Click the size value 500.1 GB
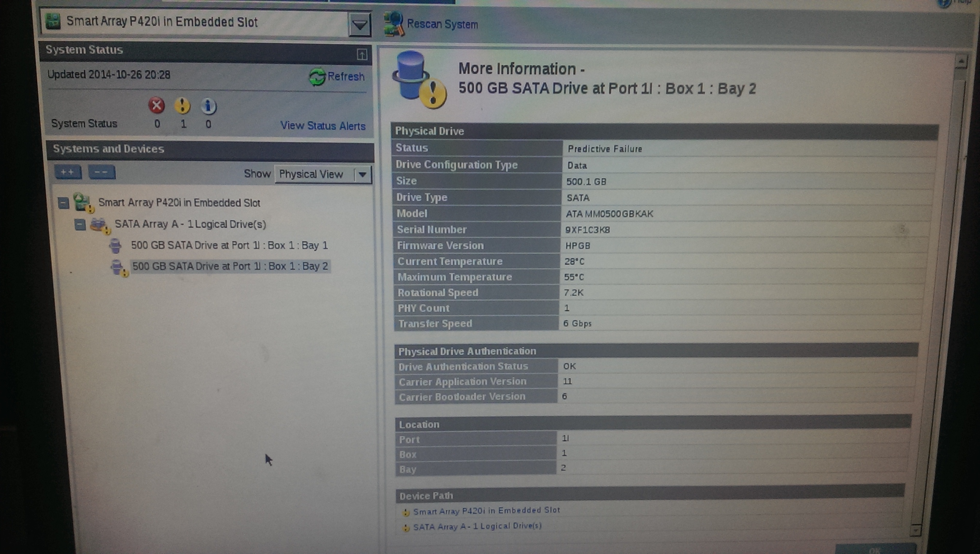980x554 pixels. (x=586, y=182)
